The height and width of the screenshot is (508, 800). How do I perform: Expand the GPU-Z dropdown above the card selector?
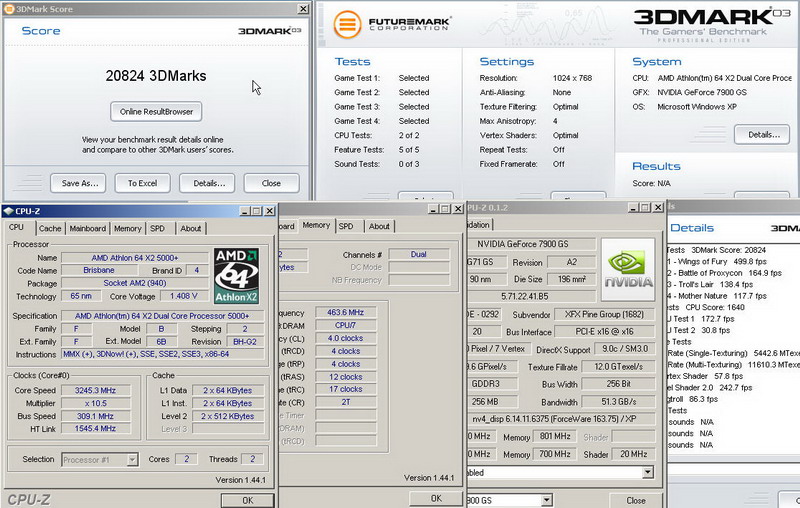(647, 473)
